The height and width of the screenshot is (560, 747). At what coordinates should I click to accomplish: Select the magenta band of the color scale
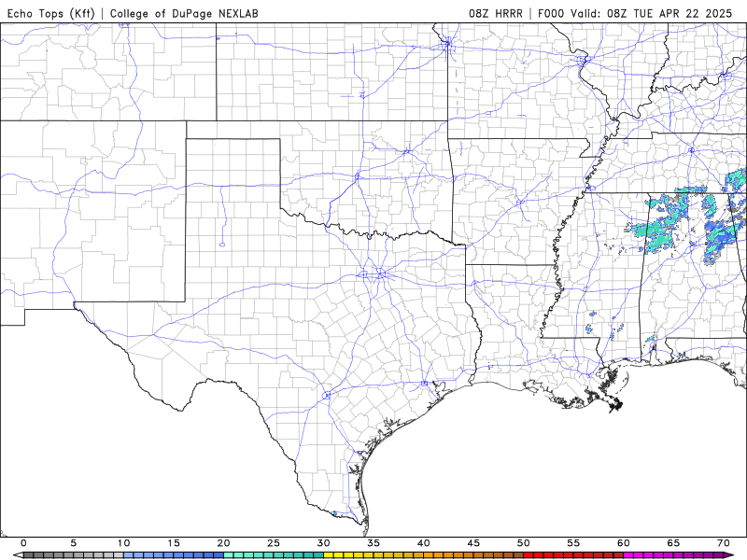pos(673,555)
